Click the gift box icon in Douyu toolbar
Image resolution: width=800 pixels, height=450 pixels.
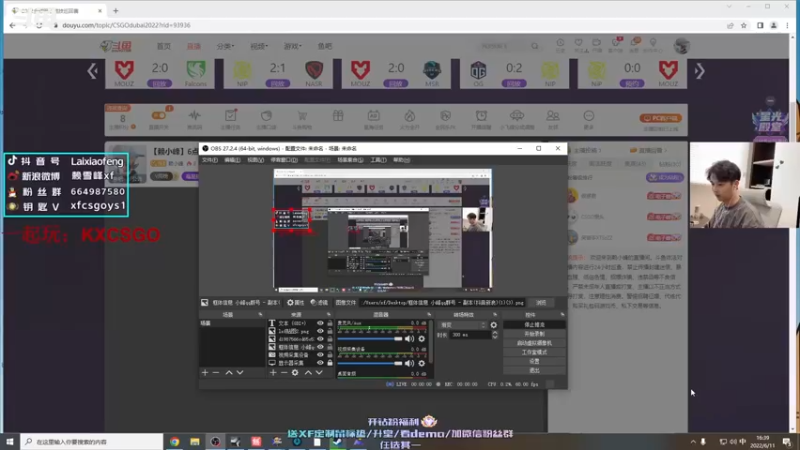[338, 116]
